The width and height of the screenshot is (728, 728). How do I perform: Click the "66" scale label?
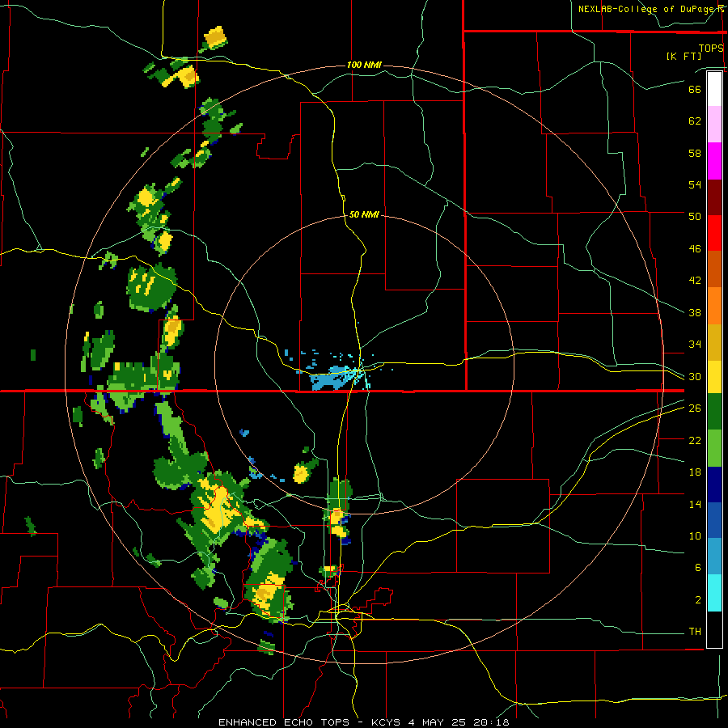click(695, 89)
